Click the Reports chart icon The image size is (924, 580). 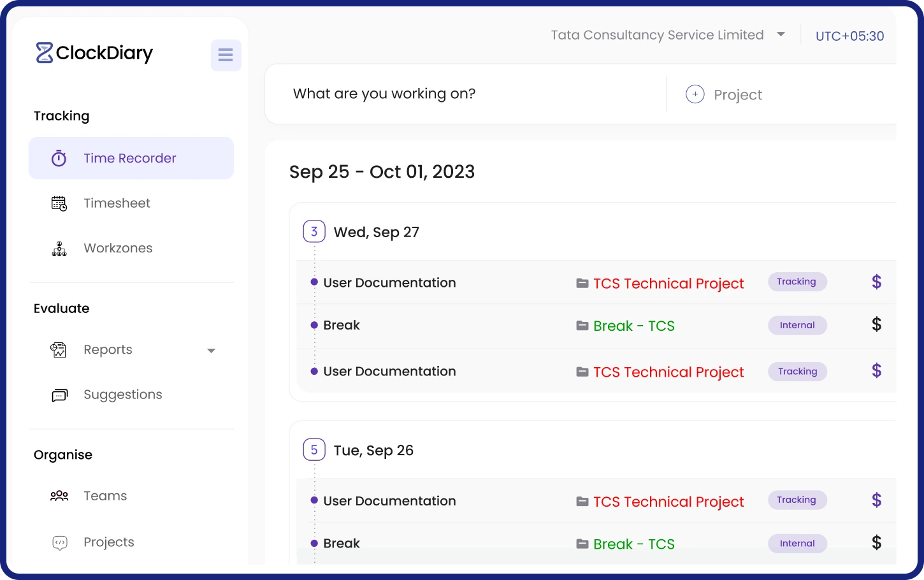(59, 350)
